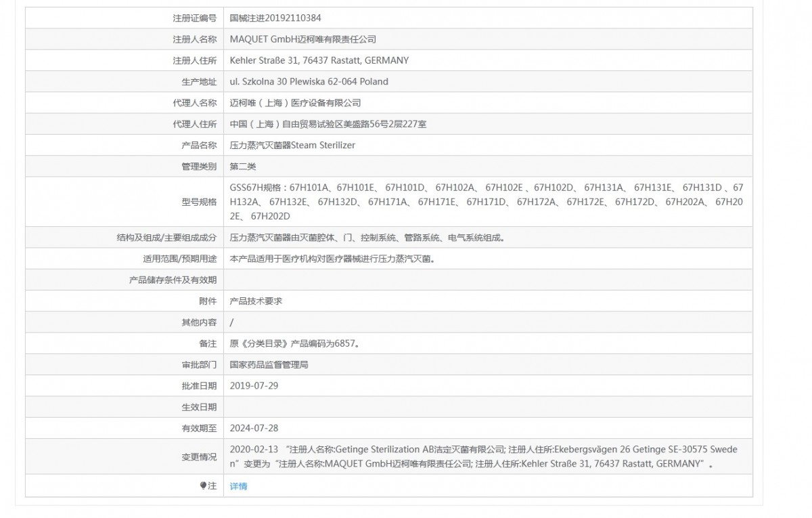Viewport: 812px width, 518px height.
Task: Click the agent name 迈柯唯(上海)医疗设备有限公司
Action: pyautogui.click(x=295, y=103)
